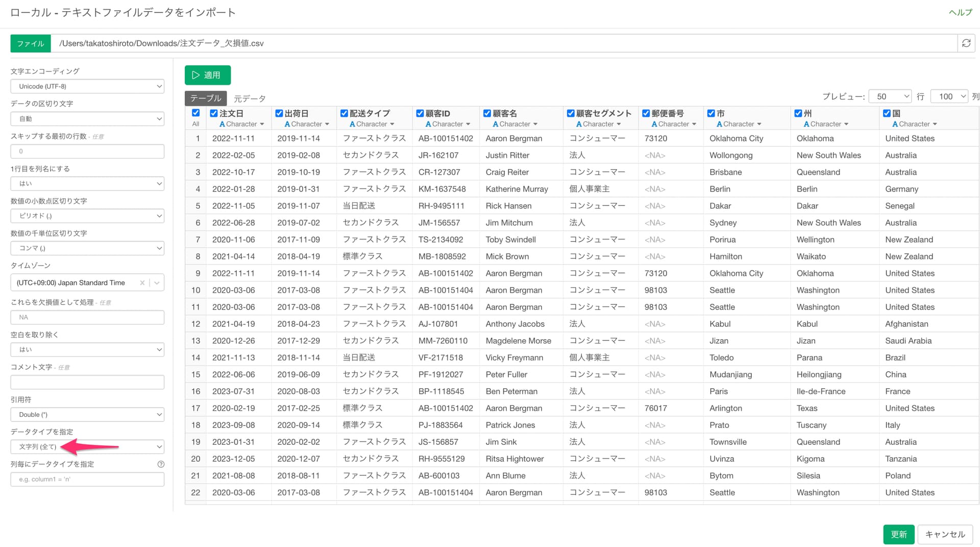This screenshot has width=980, height=547.
Task: Uncheck the 顧客セグメント column checkbox
Action: point(571,113)
